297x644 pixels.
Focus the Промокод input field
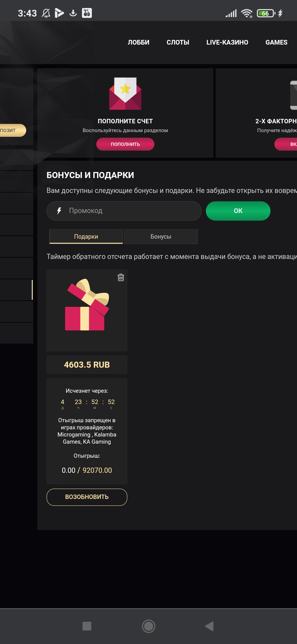click(124, 211)
